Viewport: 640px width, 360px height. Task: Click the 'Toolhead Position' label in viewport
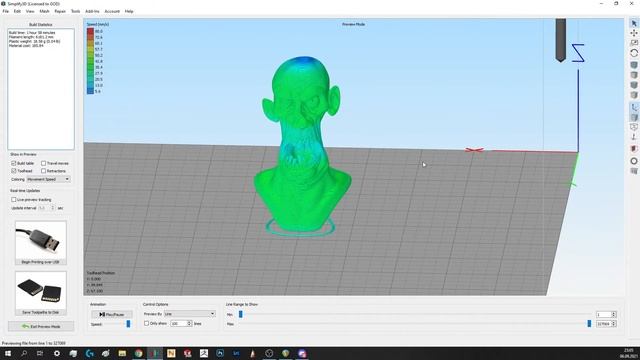pos(100,273)
